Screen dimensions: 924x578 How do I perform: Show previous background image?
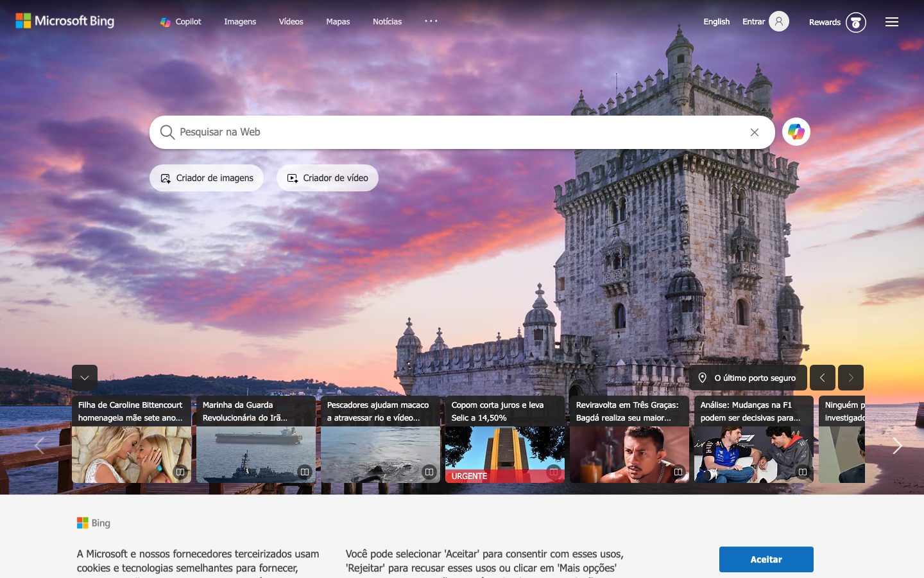click(822, 378)
